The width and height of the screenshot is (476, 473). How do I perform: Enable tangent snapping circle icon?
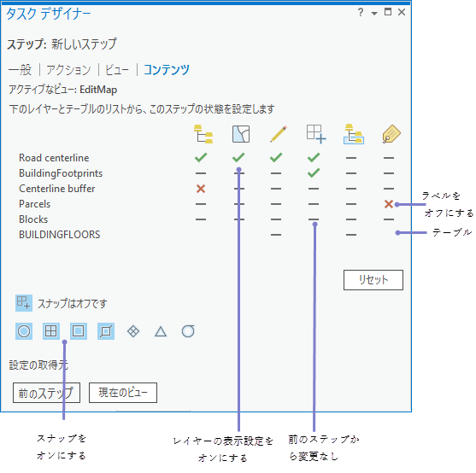188,331
